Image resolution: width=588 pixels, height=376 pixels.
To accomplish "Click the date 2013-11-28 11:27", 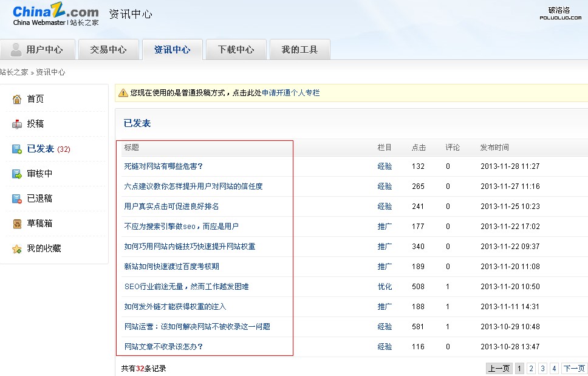I will [x=510, y=166].
